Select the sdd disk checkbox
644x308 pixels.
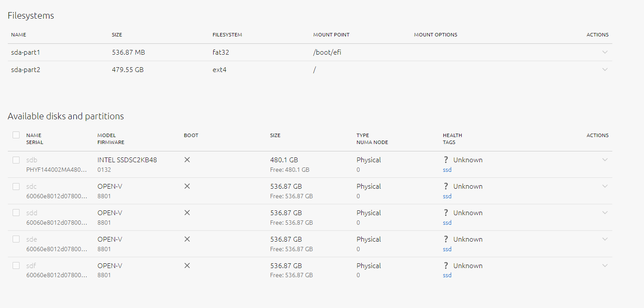point(16,213)
